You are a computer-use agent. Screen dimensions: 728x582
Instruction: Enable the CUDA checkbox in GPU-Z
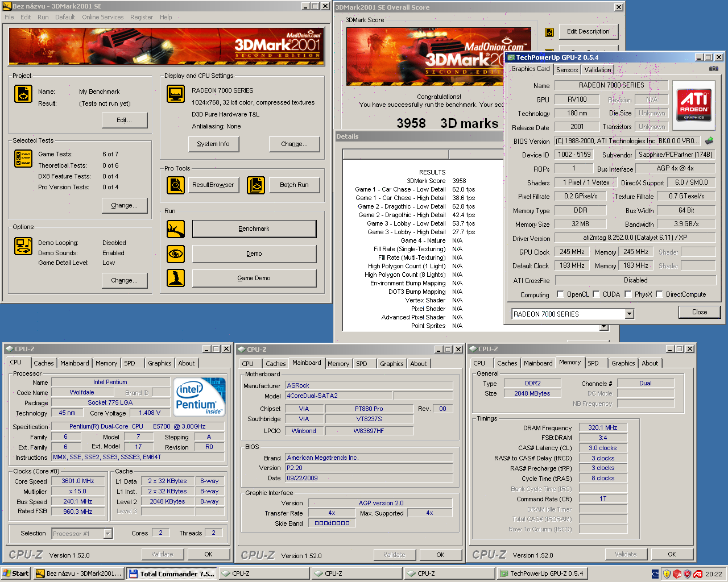coord(596,294)
